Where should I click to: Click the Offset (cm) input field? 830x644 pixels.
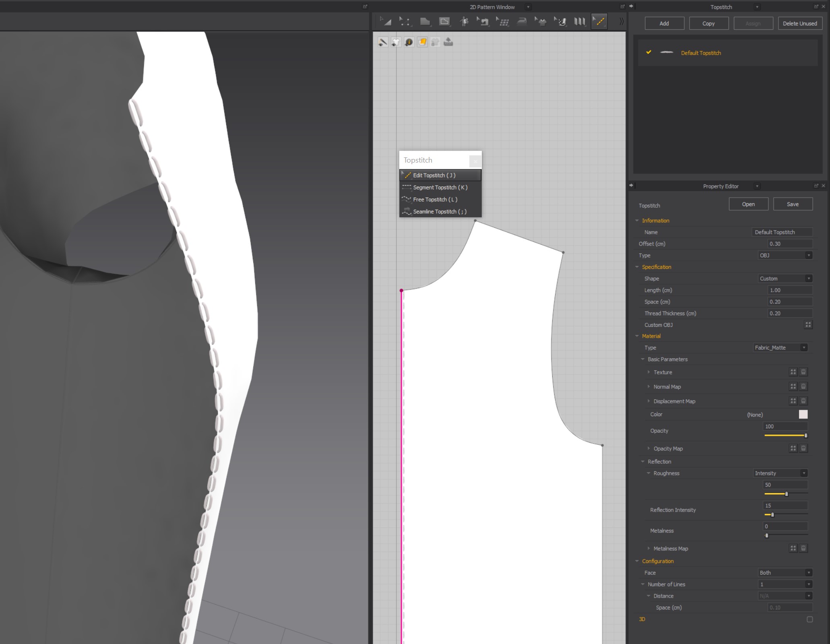point(790,244)
